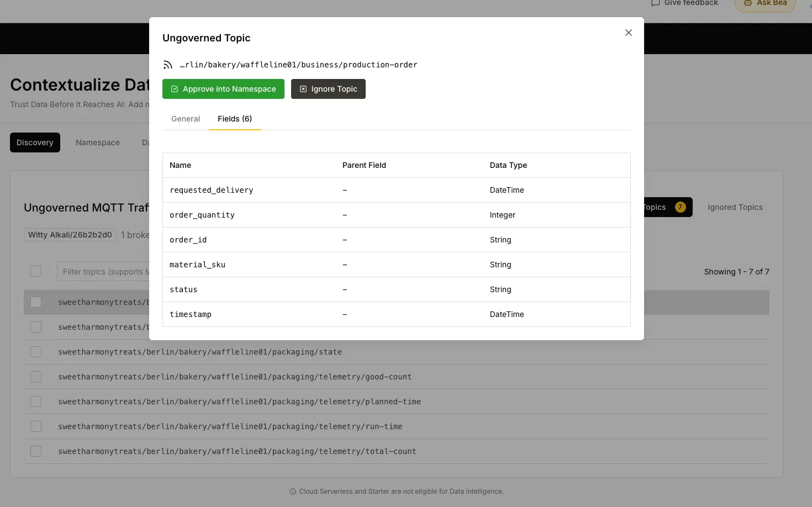Click the Name column header
The height and width of the screenshot is (507, 812).
click(181, 165)
